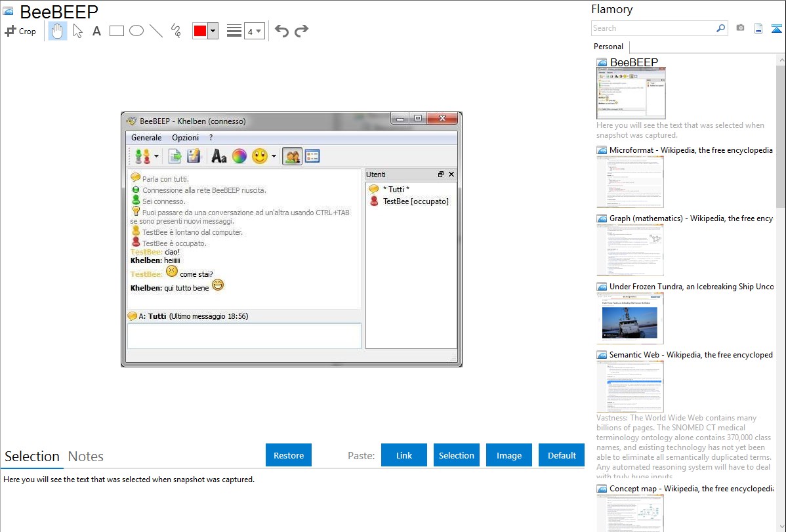The image size is (786, 532).
Task: Undo the last annotation
Action: [x=281, y=31]
